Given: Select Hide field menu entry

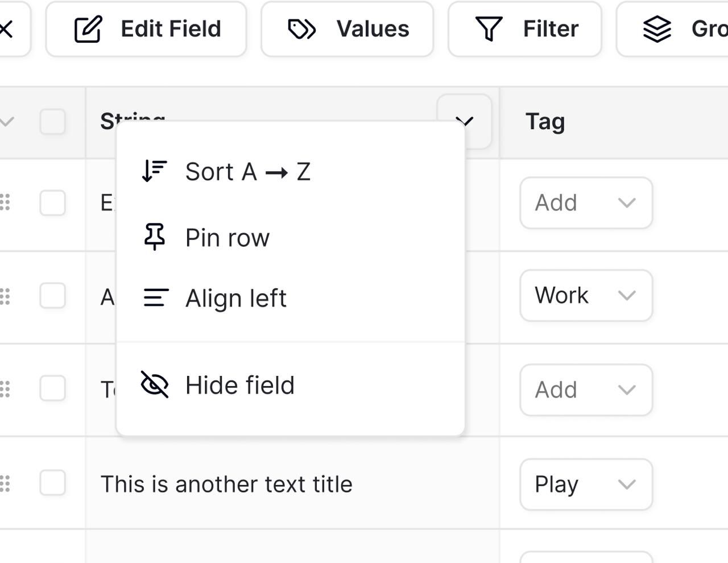Looking at the screenshot, I should pos(239,385).
